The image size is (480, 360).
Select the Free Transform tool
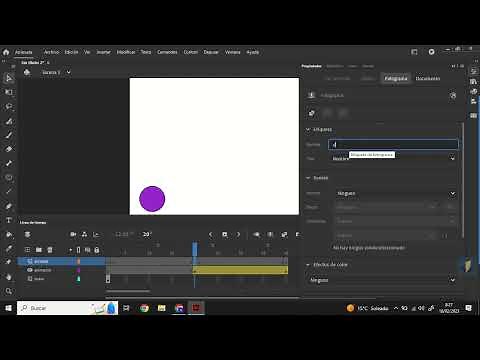click(x=9, y=92)
